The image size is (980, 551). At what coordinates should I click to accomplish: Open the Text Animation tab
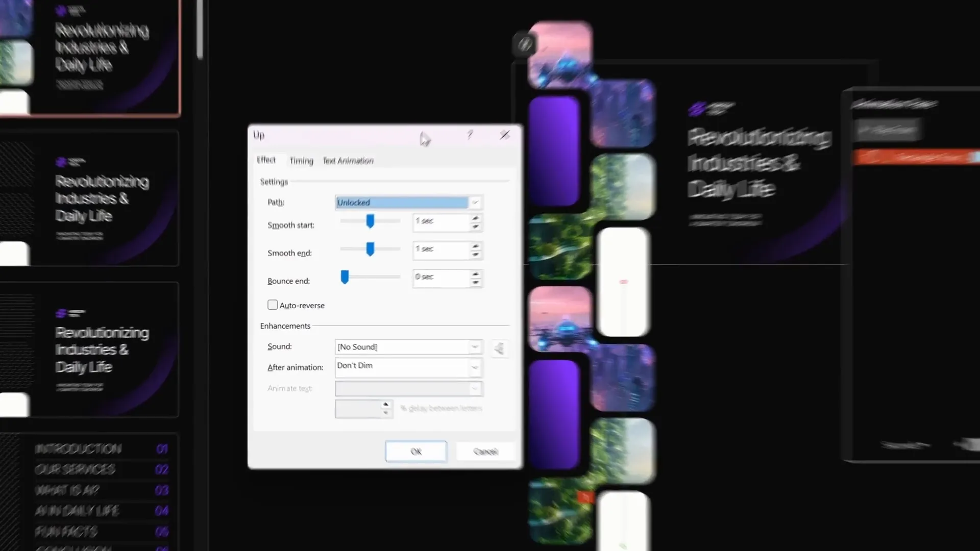pos(348,161)
